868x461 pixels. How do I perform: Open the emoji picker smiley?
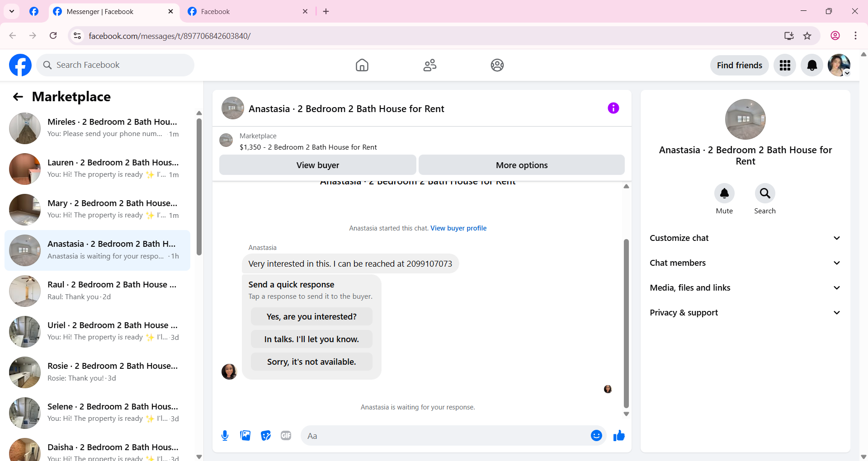click(596, 436)
